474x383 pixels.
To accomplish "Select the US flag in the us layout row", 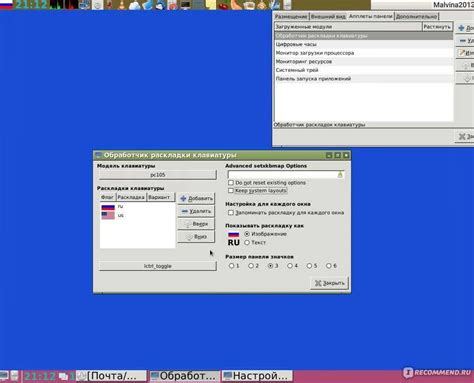I will [x=108, y=215].
